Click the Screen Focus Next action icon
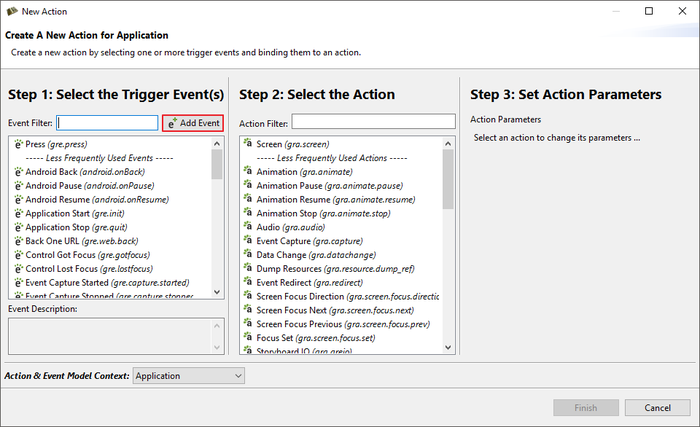The height and width of the screenshot is (427, 700). coord(248,309)
